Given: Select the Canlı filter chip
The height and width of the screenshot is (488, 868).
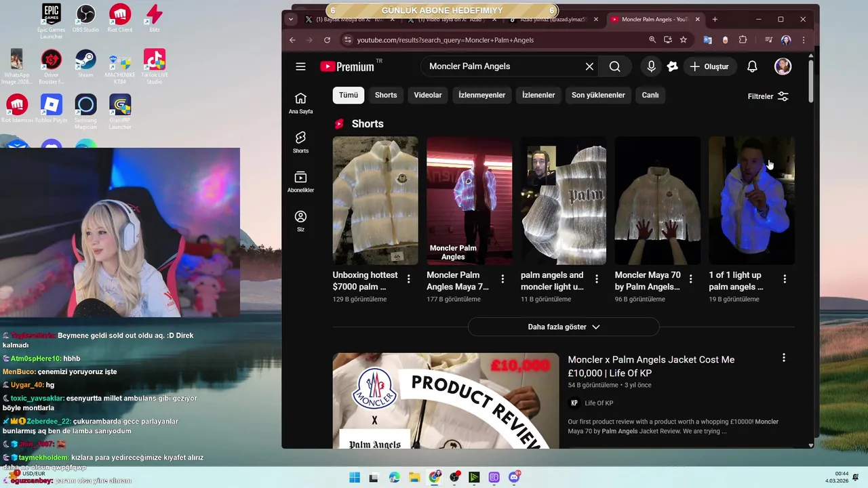Looking at the screenshot, I should coord(650,95).
